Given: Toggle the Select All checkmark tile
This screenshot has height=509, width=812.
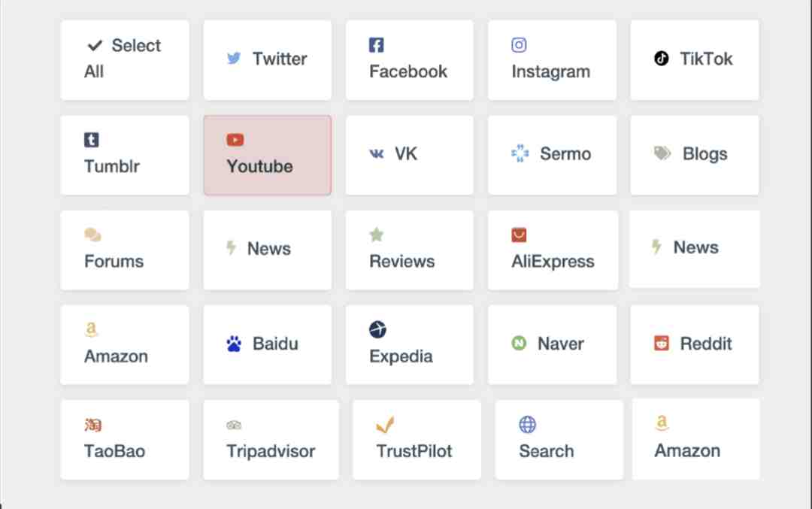Looking at the screenshot, I should click(x=125, y=60).
